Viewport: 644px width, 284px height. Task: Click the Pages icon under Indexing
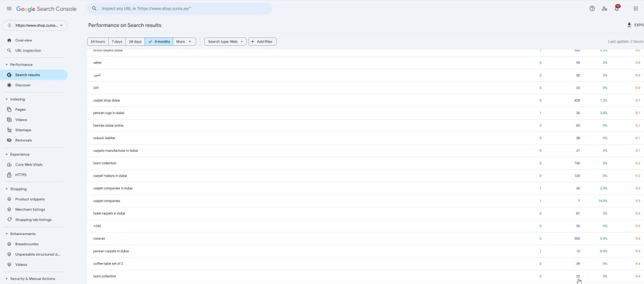click(x=9, y=109)
